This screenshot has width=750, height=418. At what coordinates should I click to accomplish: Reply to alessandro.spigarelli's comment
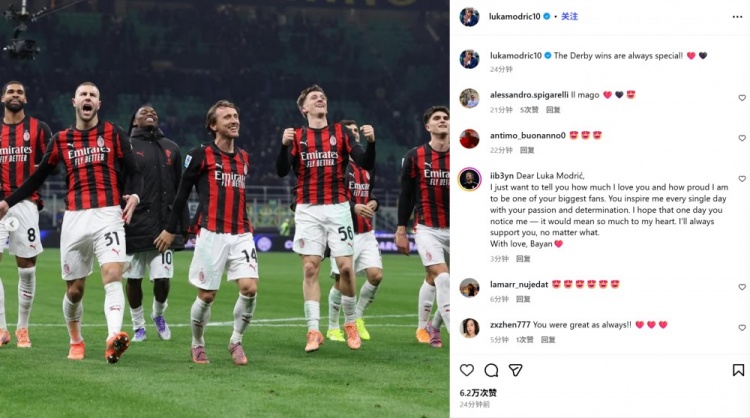553,110
